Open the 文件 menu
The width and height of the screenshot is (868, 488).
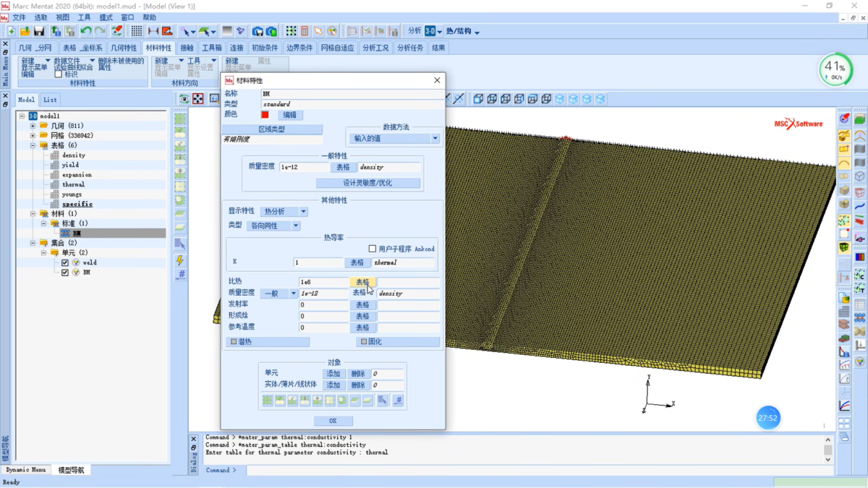pos(19,17)
